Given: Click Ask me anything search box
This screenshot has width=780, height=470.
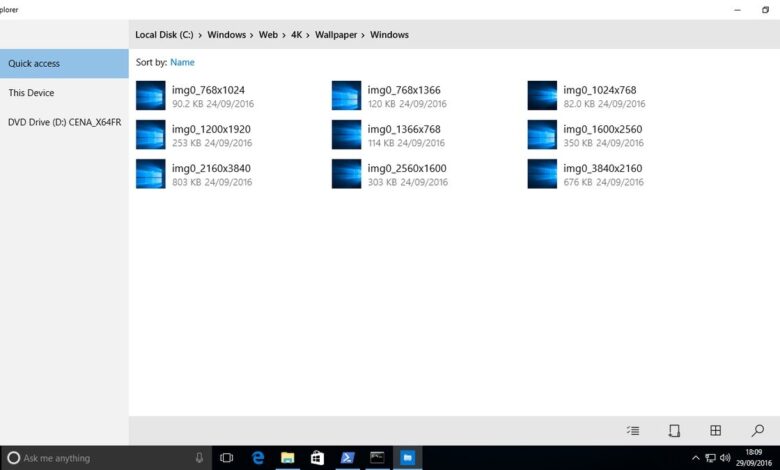Looking at the screenshot, I should (x=106, y=458).
